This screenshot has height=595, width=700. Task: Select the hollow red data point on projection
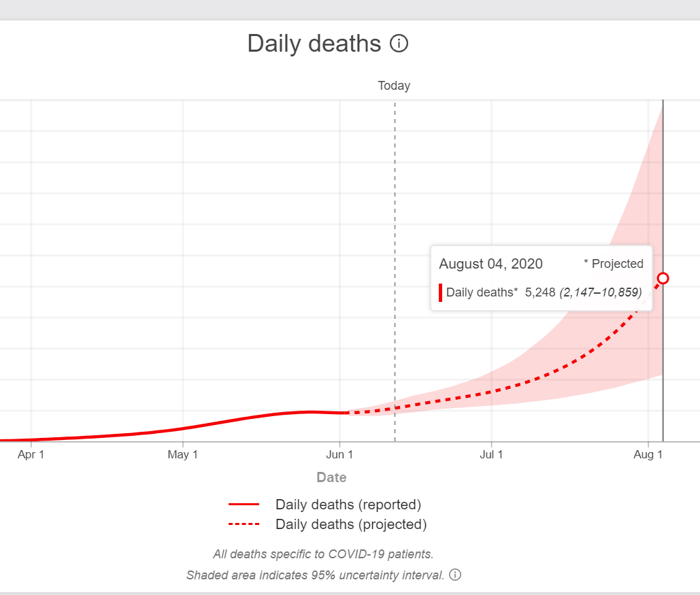pos(663,279)
